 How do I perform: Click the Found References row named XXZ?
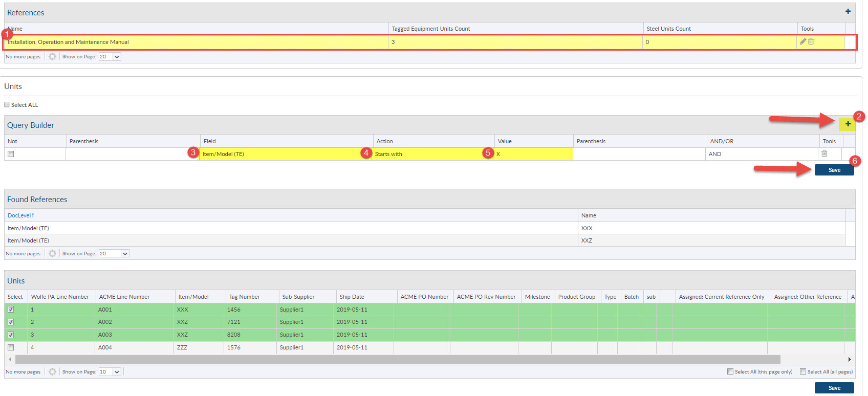point(425,240)
